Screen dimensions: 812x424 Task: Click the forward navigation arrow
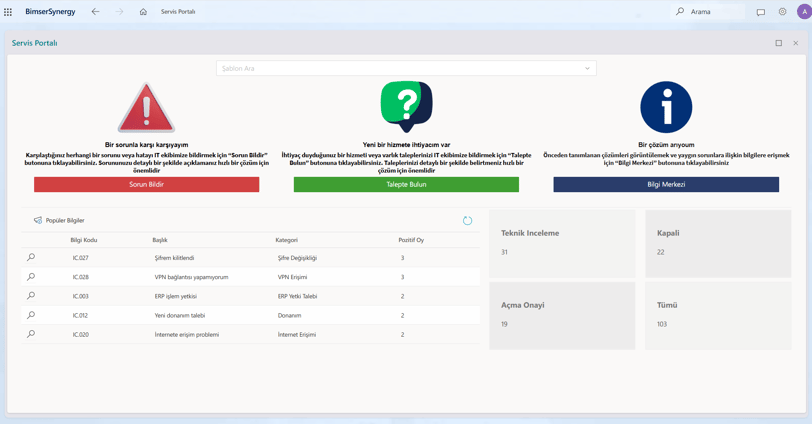[120, 11]
